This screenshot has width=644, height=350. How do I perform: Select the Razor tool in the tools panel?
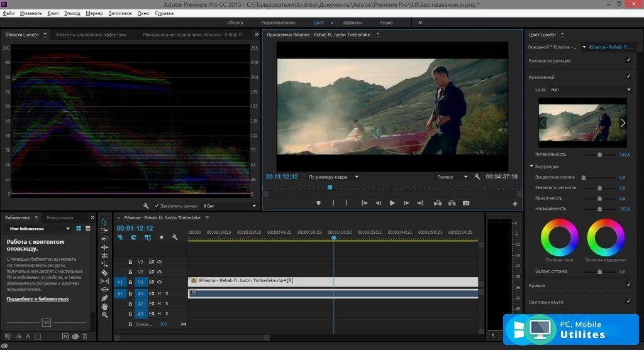tap(104, 273)
